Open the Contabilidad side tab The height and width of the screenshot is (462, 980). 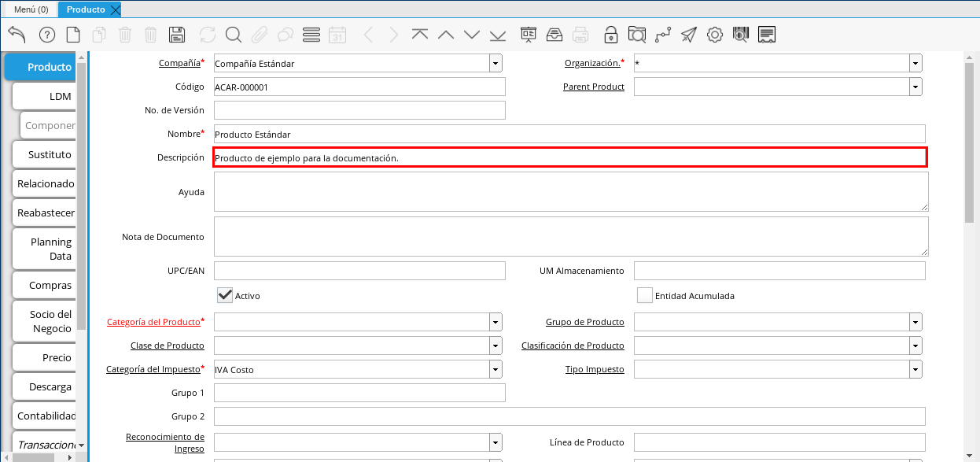(x=46, y=416)
